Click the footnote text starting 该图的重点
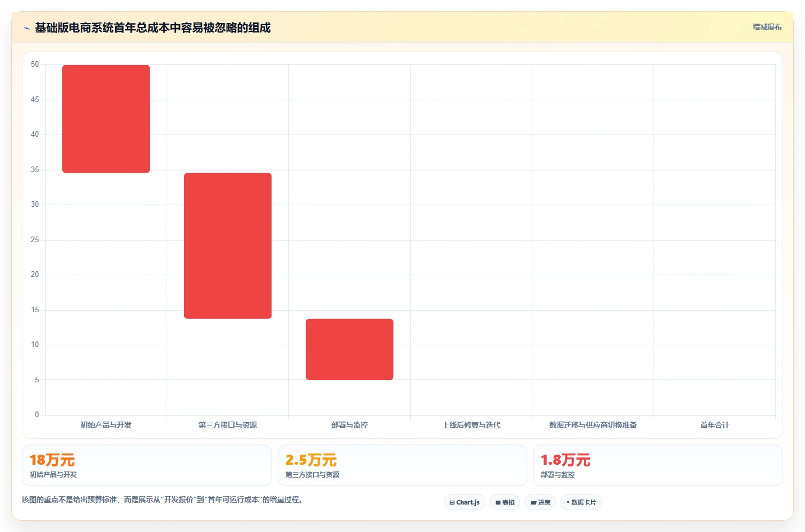The height and width of the screenshot is (532, 805). 163,499
